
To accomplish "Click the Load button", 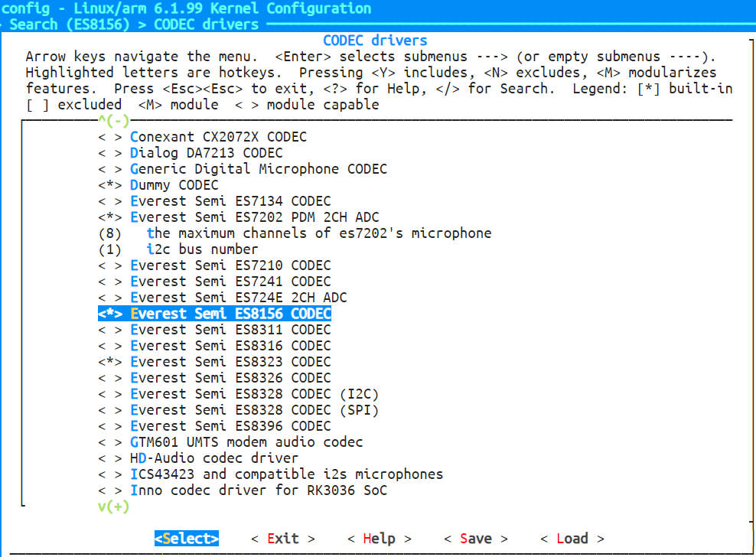I will (x=572, y=539).
